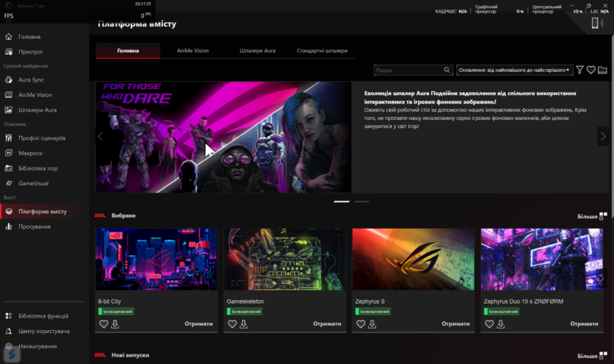
Task: Select the second banner slide indicator
Action: 362,201
